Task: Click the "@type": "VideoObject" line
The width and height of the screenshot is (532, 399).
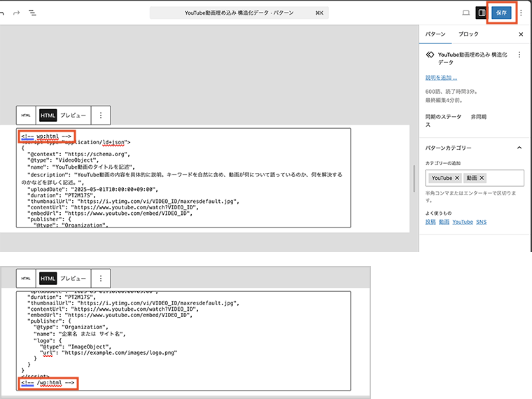Action: [x=63, y=160]
